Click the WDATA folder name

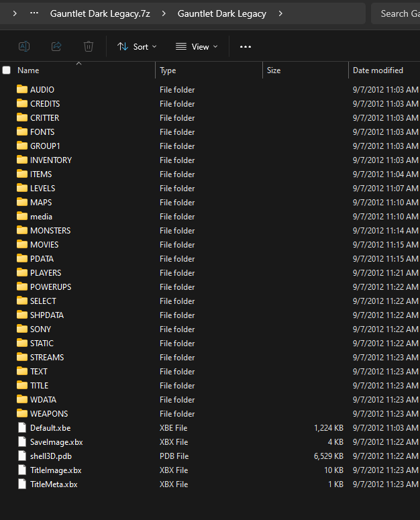[x=43, y=400]
